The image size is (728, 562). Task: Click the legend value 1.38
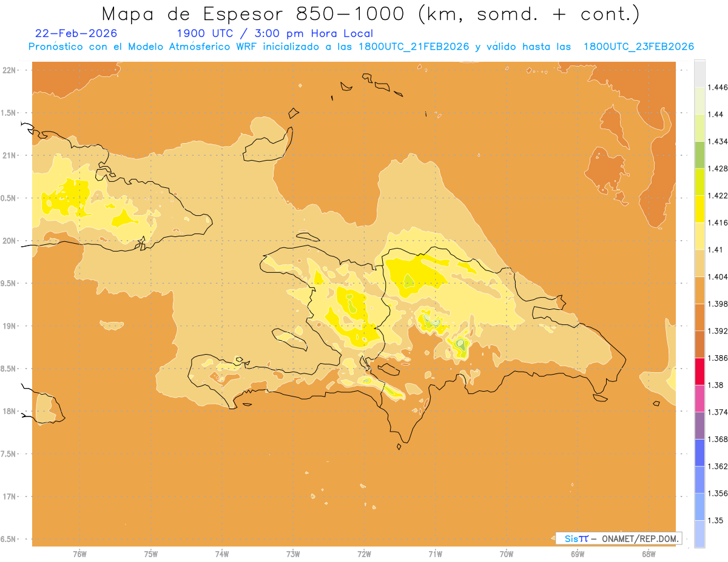click(716, 385)
